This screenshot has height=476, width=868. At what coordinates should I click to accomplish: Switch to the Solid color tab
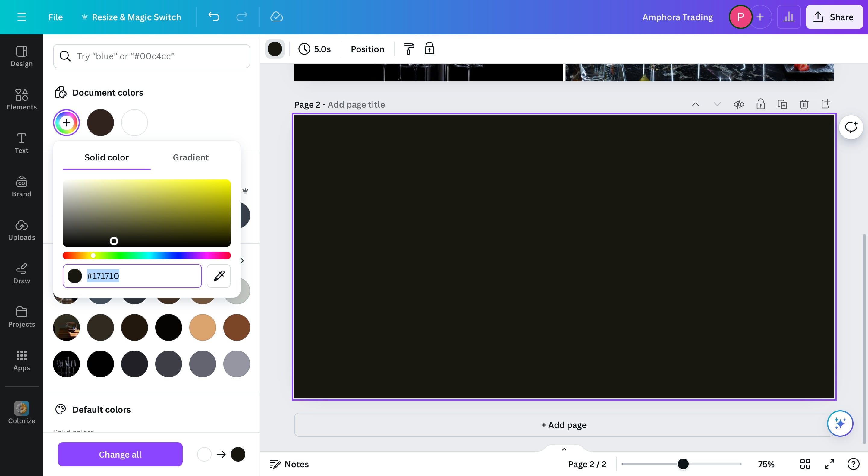(106, 157)
